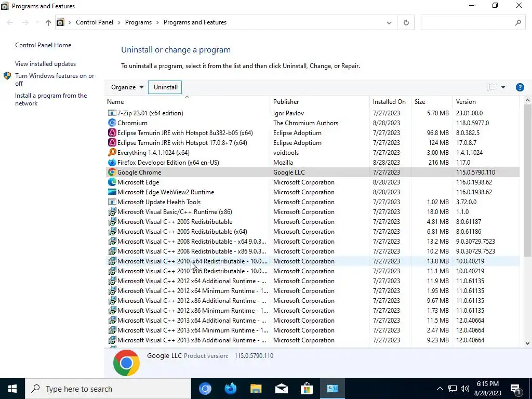Click the Chromium icon in the list
The image size is (532, 399).
112,123
